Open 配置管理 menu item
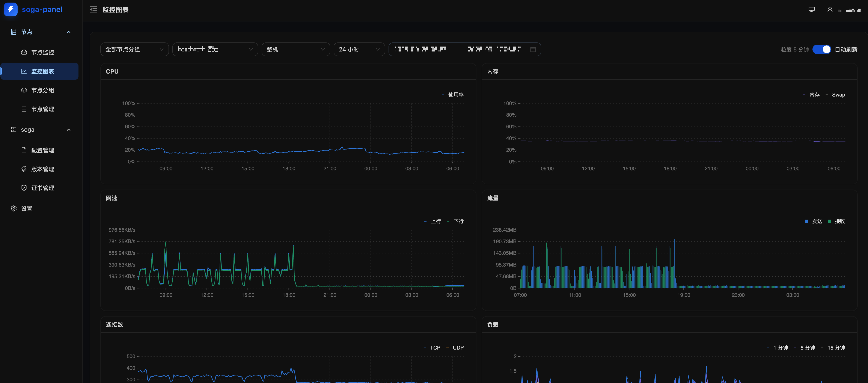 tap(40, 150)
